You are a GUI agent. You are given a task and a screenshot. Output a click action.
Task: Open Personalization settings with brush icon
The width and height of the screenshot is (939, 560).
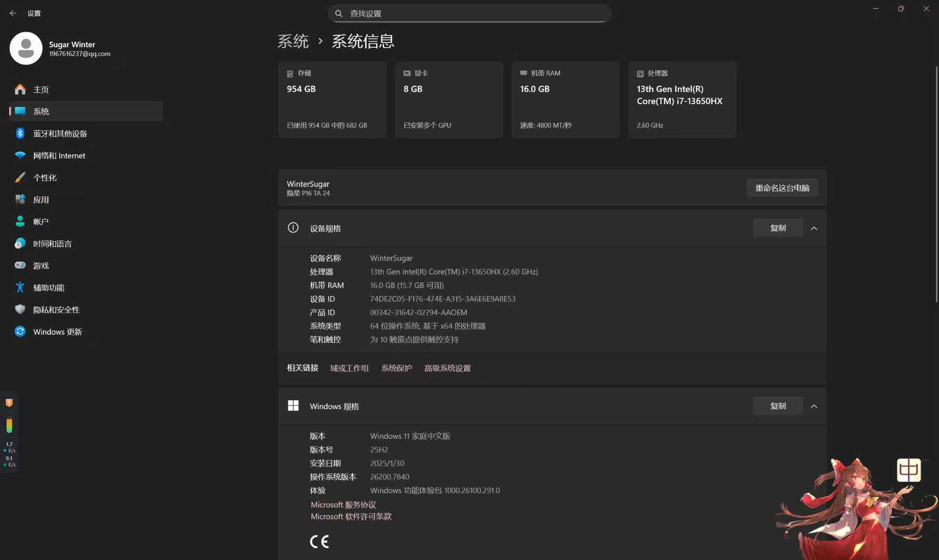tap(45, 178)
